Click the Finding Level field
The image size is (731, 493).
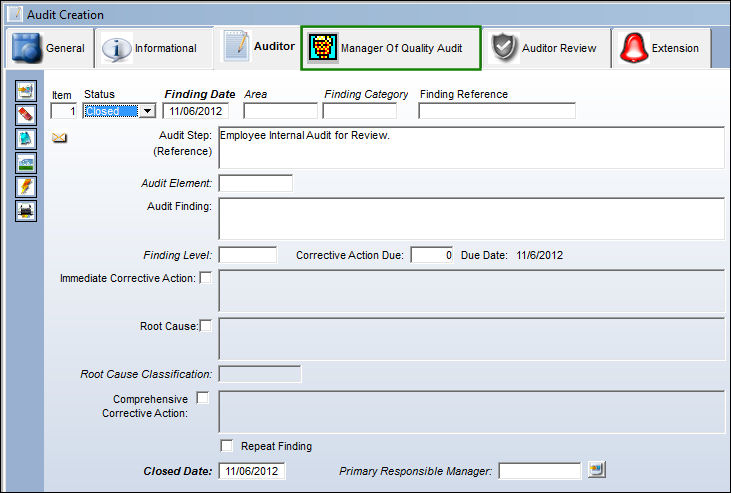click(x=248, y=255)
